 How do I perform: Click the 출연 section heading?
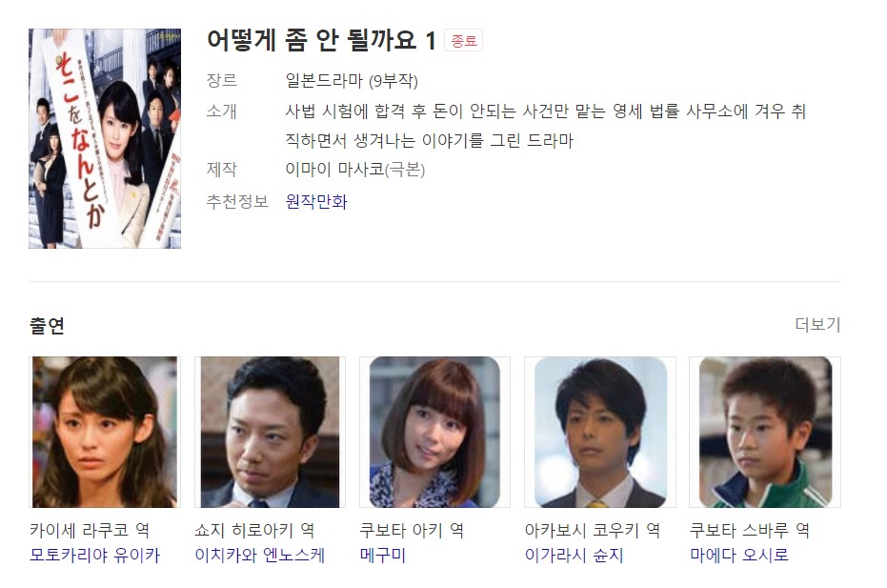47,325
